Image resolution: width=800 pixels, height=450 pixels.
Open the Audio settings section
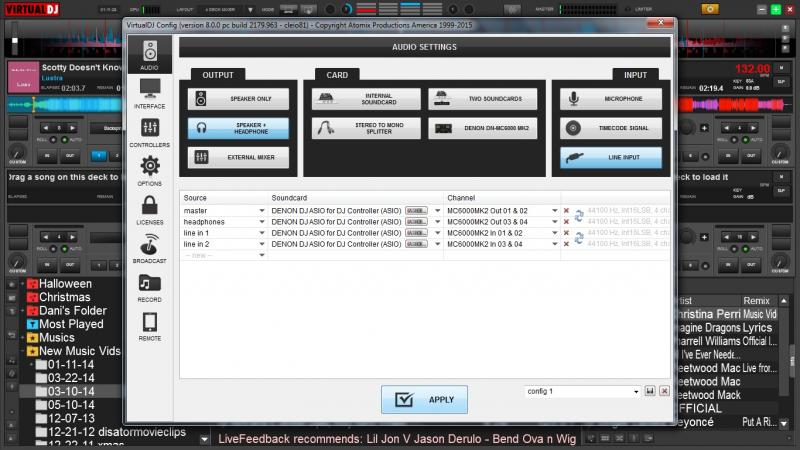(x=149, y=55)
